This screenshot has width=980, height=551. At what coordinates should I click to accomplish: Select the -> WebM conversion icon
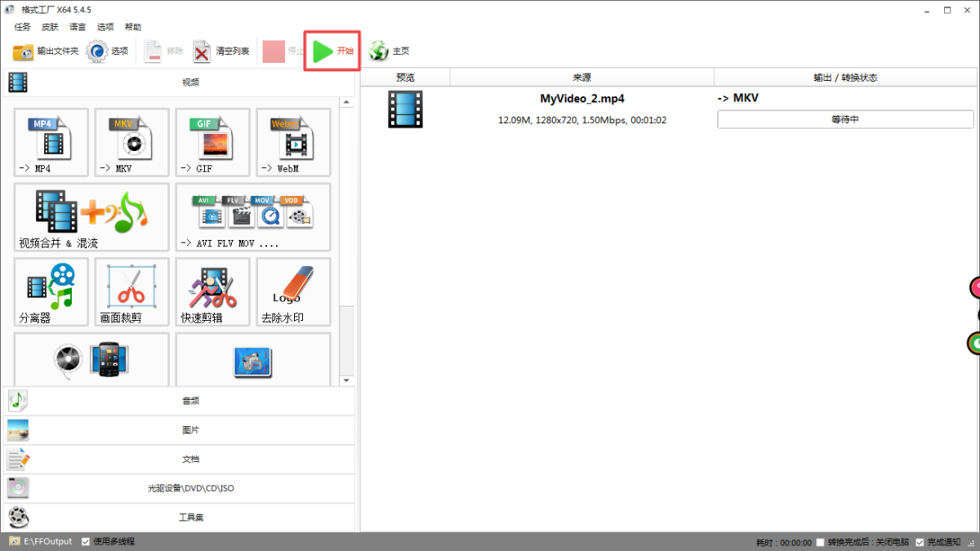294,142
